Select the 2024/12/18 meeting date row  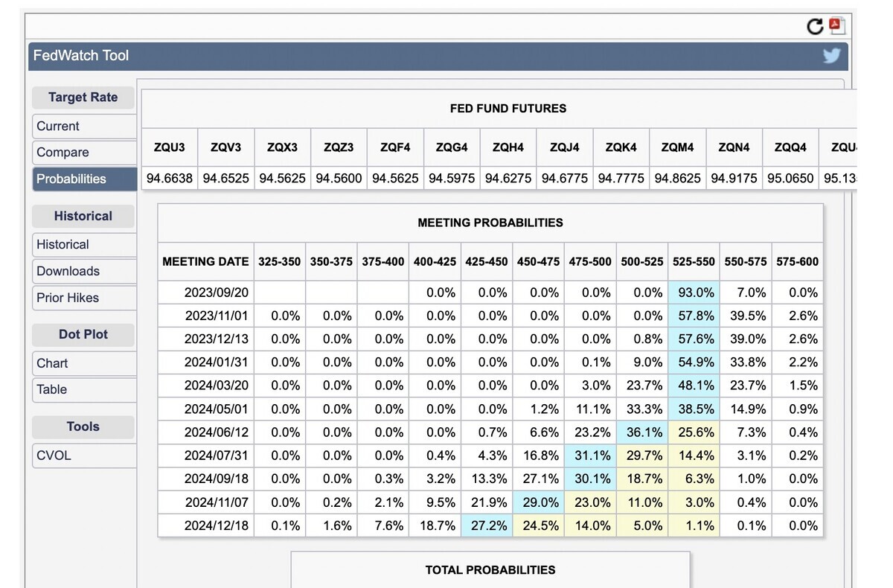[490, 525]
